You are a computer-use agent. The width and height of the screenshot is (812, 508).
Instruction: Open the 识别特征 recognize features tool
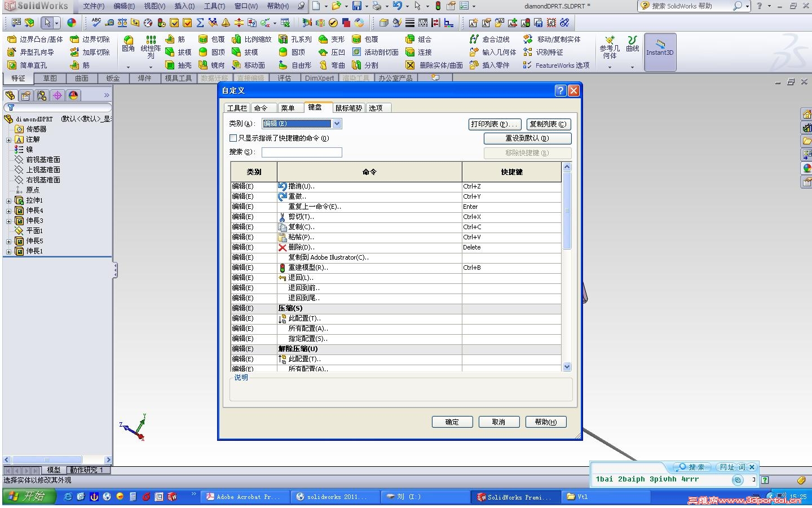coord(543,52)
